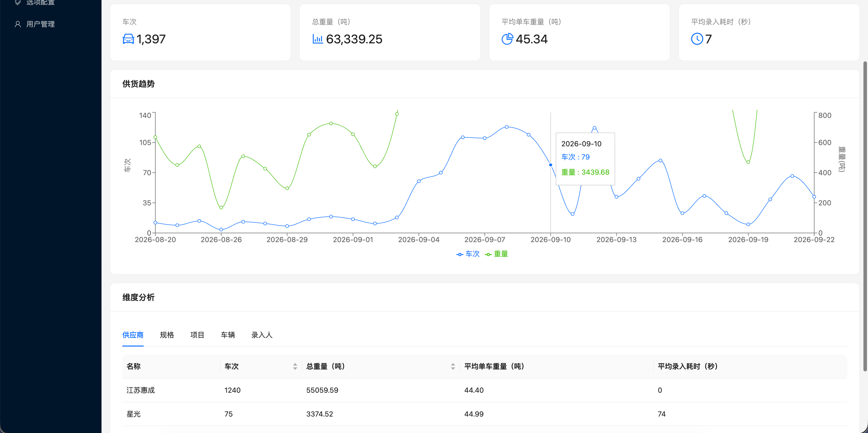
Task: Click the 2026-08-26 x-axis date label
Action: 221,240
